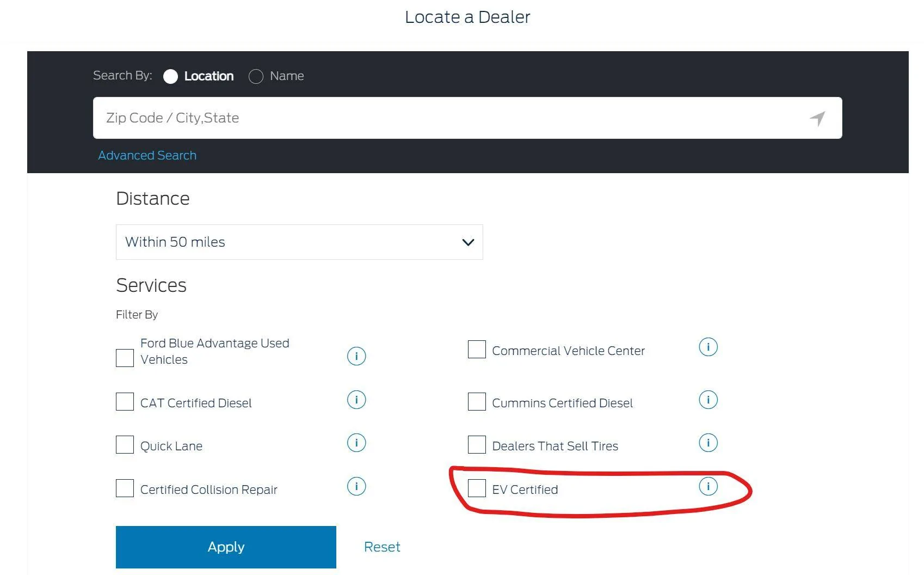The height and width of the screenshot is (575, 924).
Task: Check the Commercial Vehicle Center box
Action: 477,349
